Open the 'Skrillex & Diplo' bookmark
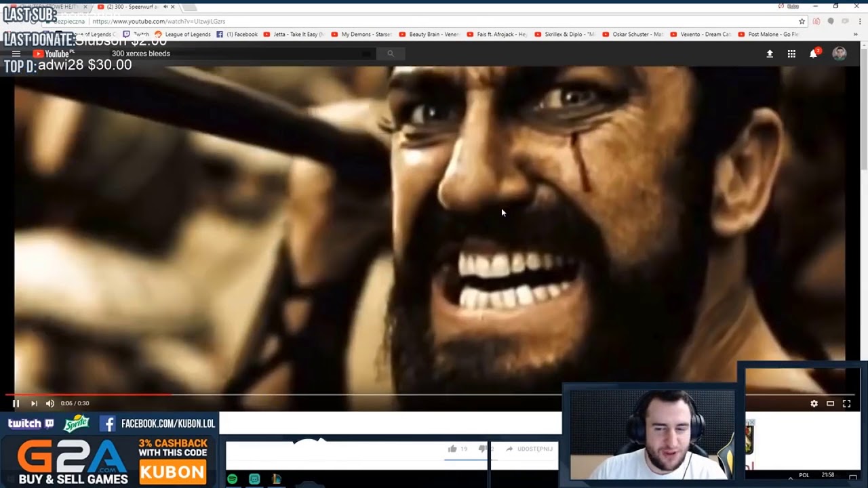Viewport: 868px width, 488px height. 565,34
